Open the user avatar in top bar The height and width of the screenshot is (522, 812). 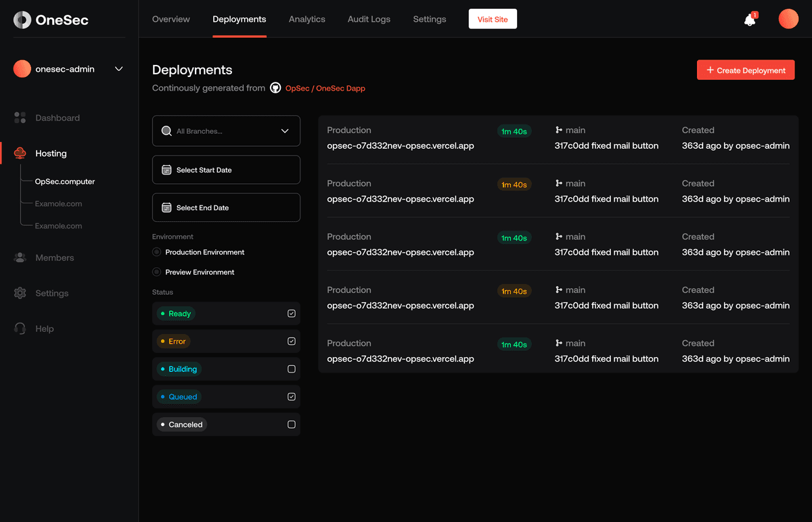point(788,19)
